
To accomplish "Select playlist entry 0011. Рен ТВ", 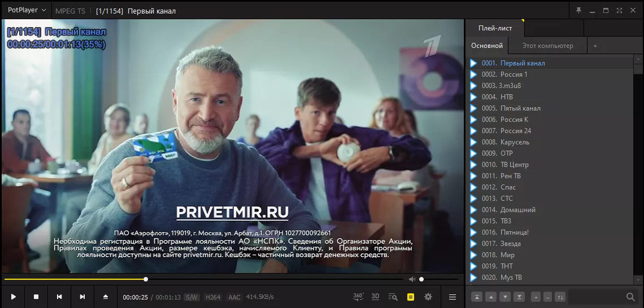I will tap(550, 176).
